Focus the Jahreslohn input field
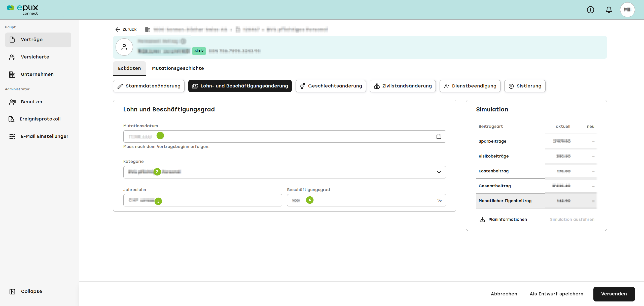The width and height of the screenshot is (644, 306). (203, 200)
